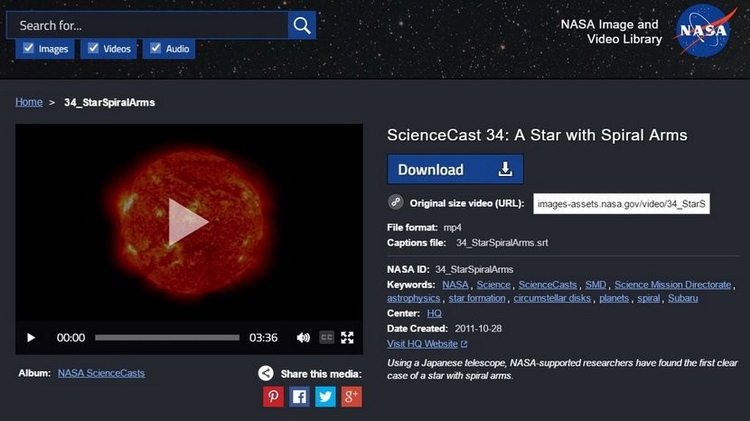Disable the Audio filter checkbox
This screenshot has width=750, height=421.
[x=155, y=48]
